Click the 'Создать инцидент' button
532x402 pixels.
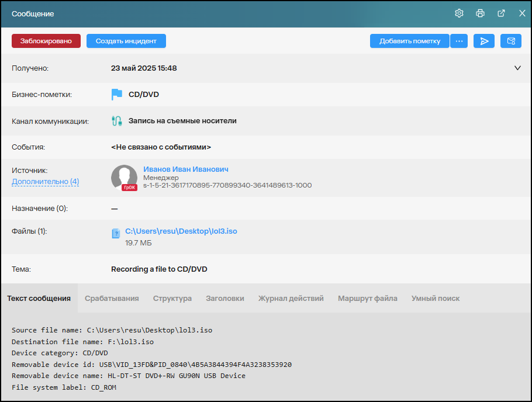[126, 41]
